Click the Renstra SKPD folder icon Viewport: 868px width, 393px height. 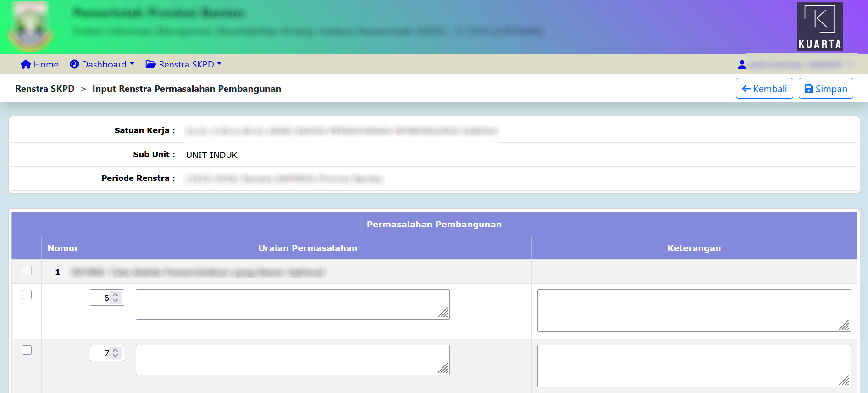[150, 64]
